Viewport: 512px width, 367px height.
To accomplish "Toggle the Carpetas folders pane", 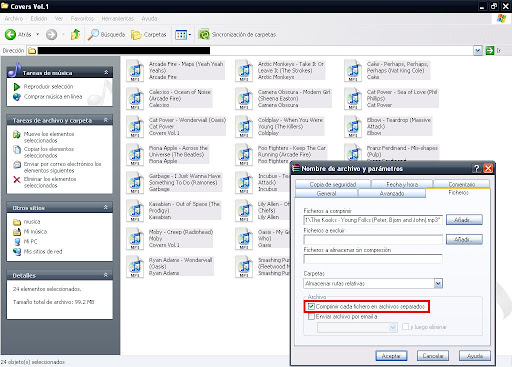I will coord(149,34).
